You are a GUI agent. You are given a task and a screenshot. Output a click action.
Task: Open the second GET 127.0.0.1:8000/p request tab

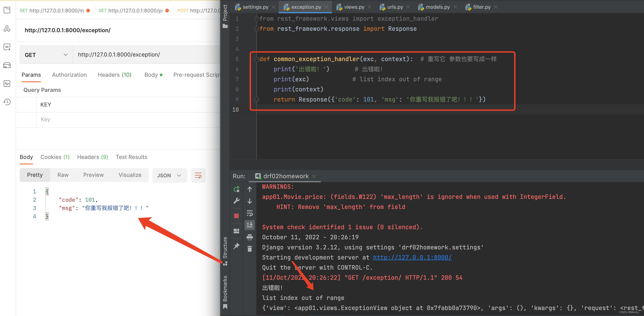click(x=134, y=11)
